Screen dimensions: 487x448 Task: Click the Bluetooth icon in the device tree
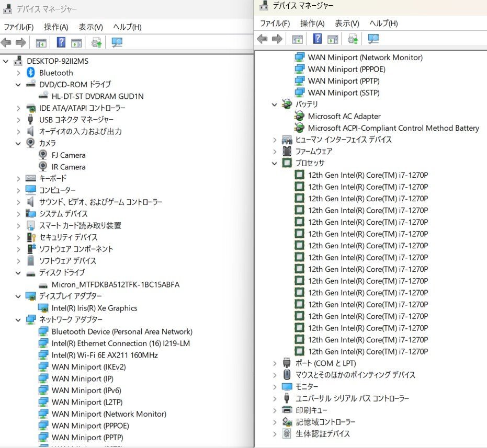point(31,73)
